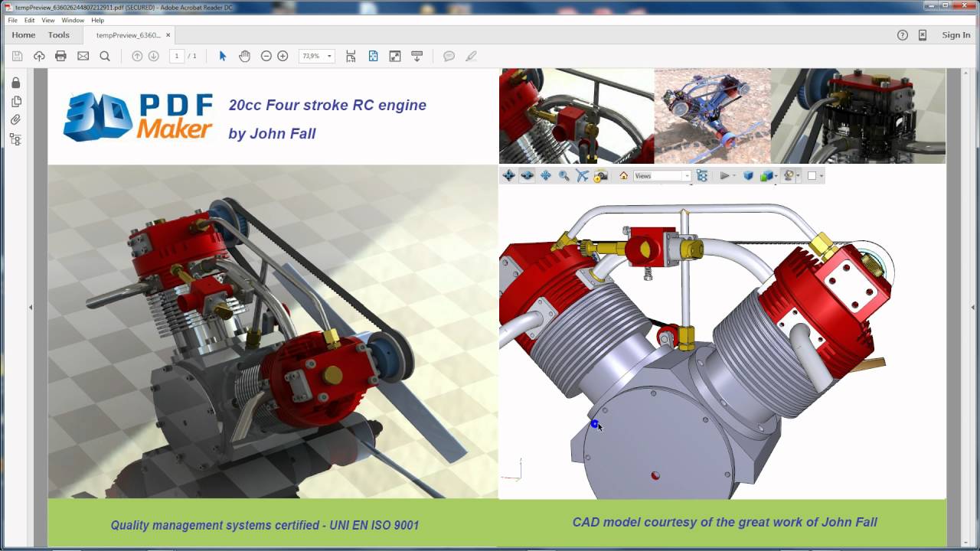Send file by email envelope icon
This screenshot has height=551, width=980.
(83, 56)
